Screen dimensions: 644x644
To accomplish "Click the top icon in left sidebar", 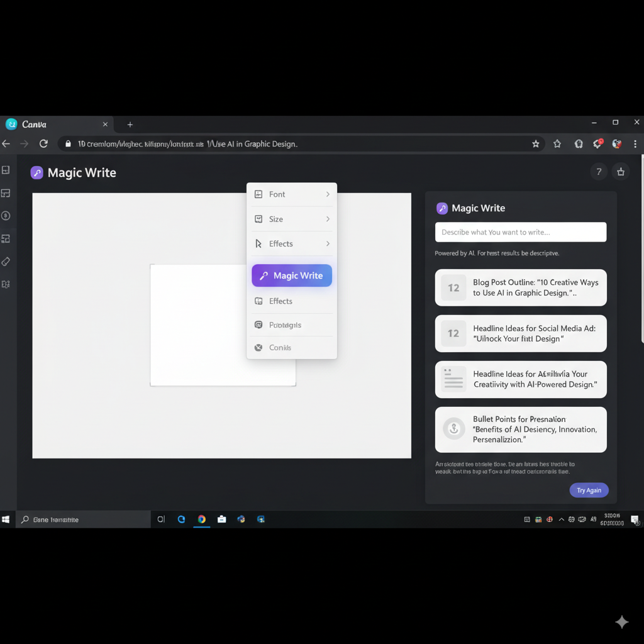I will point(6,170).
